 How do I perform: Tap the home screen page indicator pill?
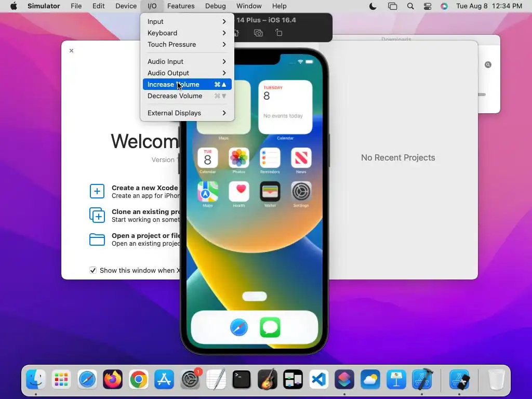(255, 296)
